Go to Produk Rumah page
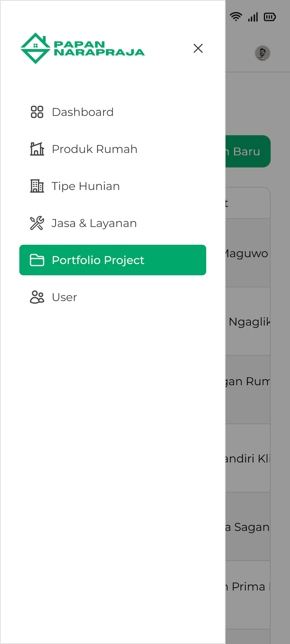This screenshot has width=290, height=644. (x=95, y=149)
